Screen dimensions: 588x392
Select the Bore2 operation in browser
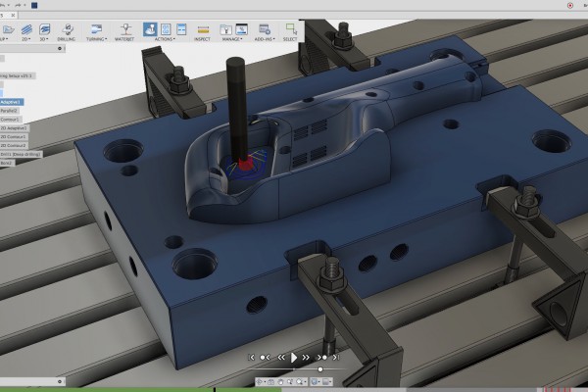tap(7, 163)
